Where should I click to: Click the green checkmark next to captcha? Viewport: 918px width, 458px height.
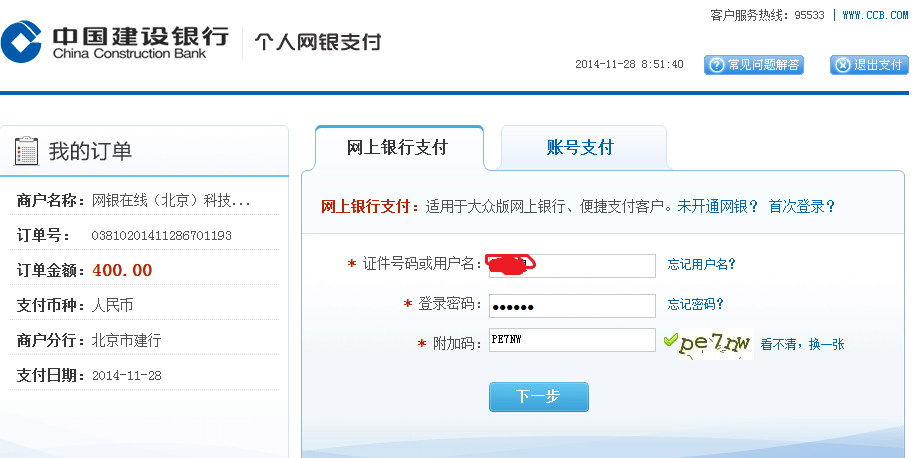tap(671, 341)
